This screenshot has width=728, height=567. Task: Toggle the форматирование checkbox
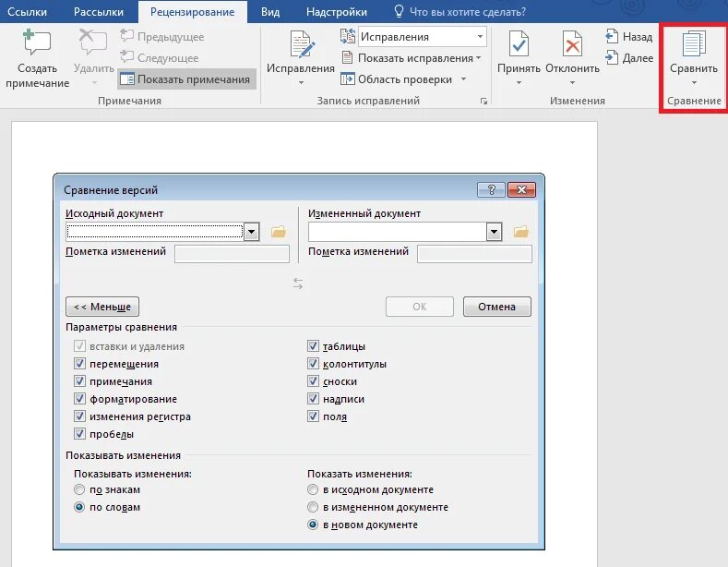[x=79, y=399]
